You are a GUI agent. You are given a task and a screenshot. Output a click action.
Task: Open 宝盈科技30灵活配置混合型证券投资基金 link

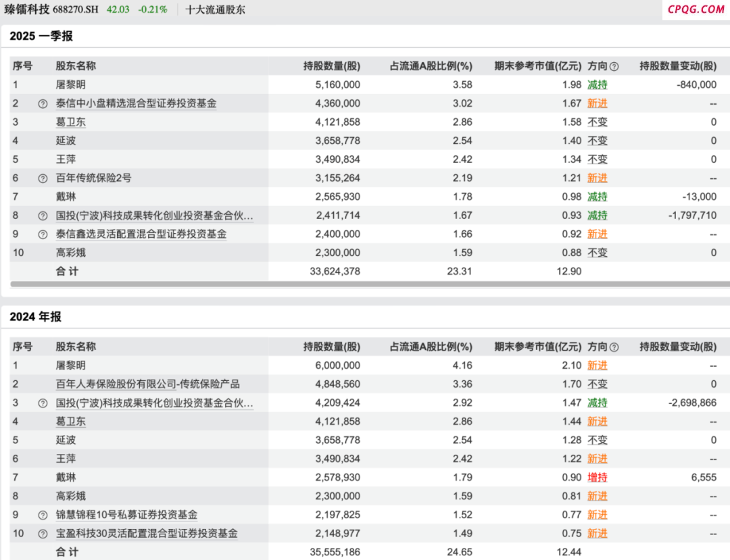pyautogui.click(x=147, y=534)
